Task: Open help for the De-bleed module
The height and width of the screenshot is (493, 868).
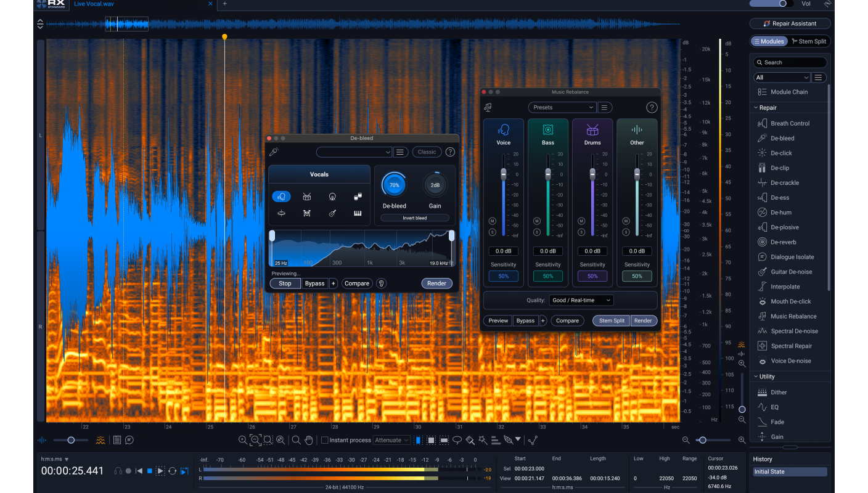Action: pos(450,152)
